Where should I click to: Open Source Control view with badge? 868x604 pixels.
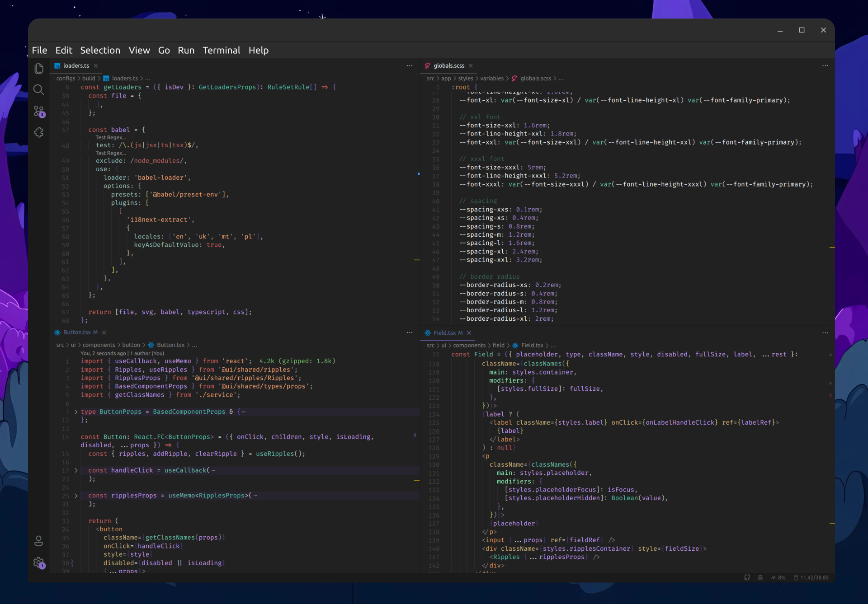pos(39,111)
